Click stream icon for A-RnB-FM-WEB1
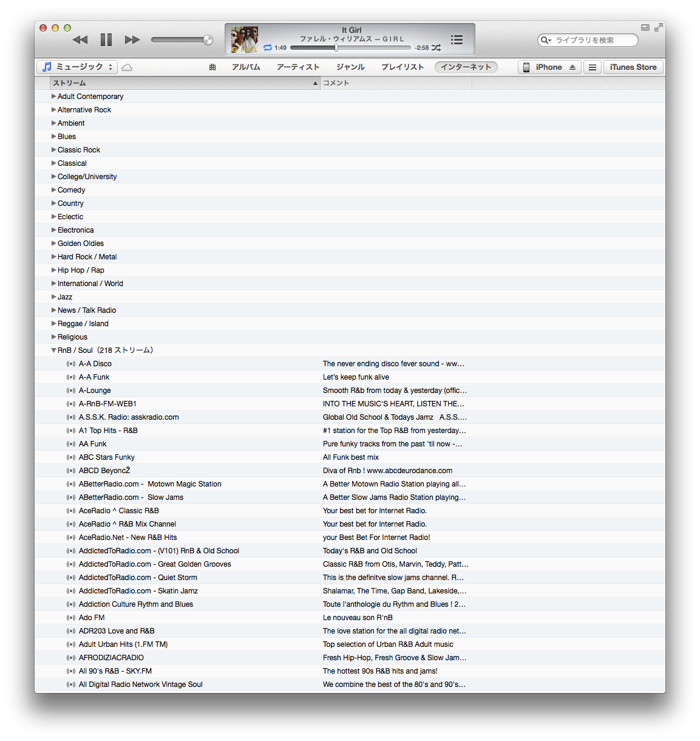The height and width of the screenshot is (741, 700). point(71,404)
